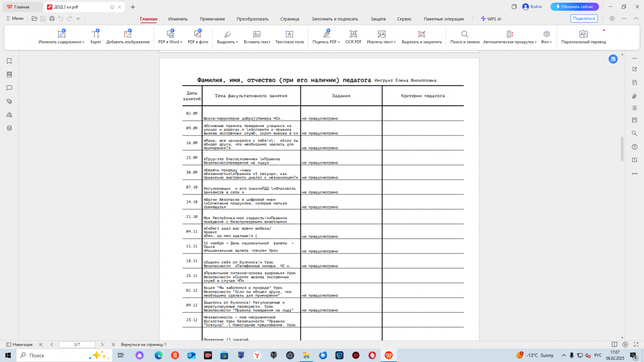Expand the PDF в Word dropdown
644x362 pixels.
coord(181,42)
